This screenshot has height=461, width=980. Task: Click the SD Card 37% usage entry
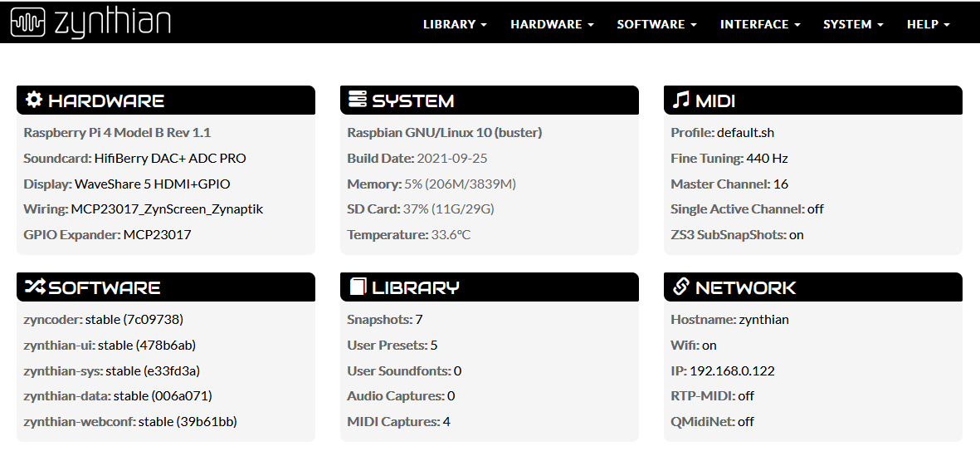click(421, 209)
